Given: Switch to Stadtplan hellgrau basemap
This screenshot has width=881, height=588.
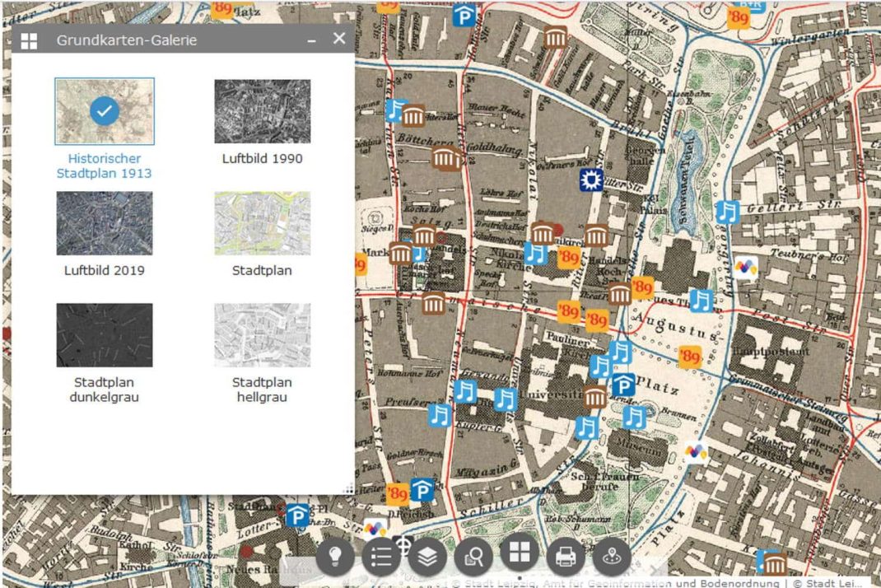Looking at the screenshot, I should point(262,335).
